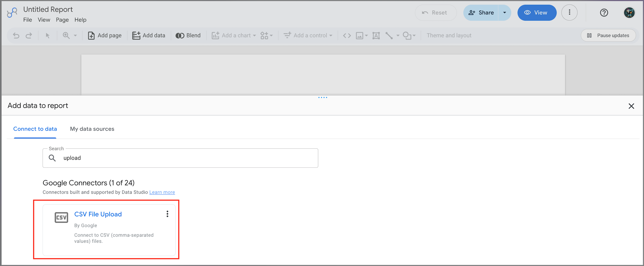Redo the last action
The width and height of the screenshot is (644, 266).
(29, 35)
